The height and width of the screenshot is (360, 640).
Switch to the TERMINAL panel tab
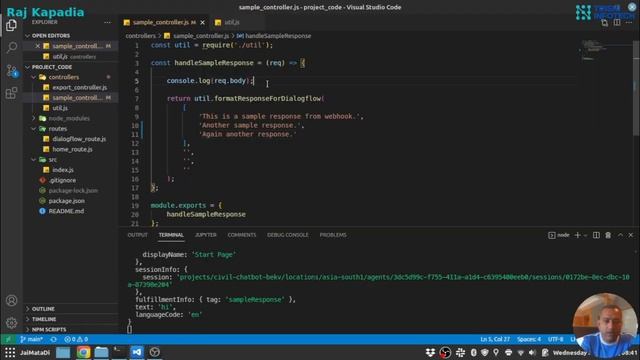pos(171,235)
